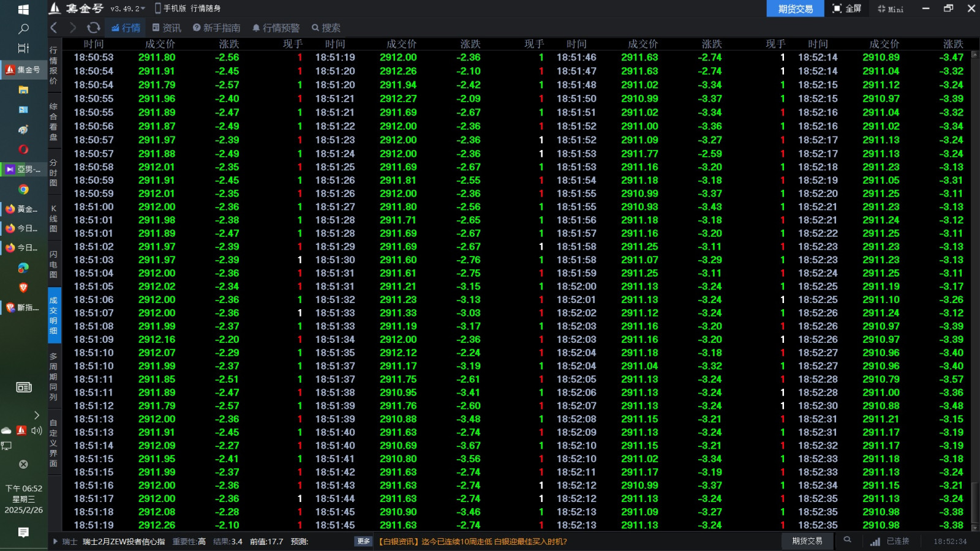This screenshot has height=551, width=980.
Task: Expand the hidden system tray icons chevron
Action: click(36, 415)
